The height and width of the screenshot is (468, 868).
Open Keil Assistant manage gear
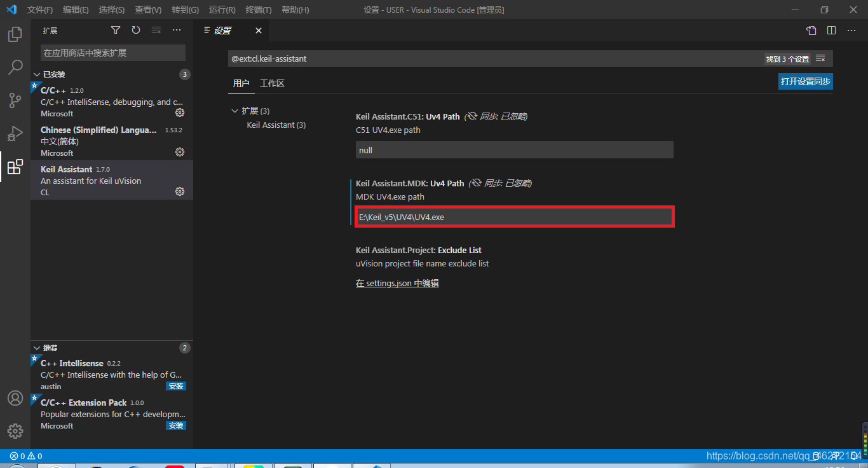(180, 191)
